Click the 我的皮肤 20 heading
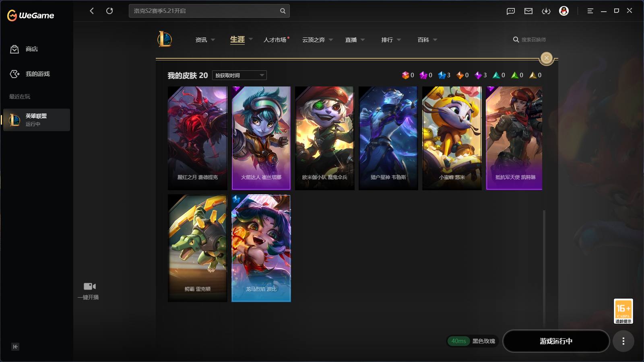The width and height of the screenshot is (644, 362). click(x=188, y=75)
